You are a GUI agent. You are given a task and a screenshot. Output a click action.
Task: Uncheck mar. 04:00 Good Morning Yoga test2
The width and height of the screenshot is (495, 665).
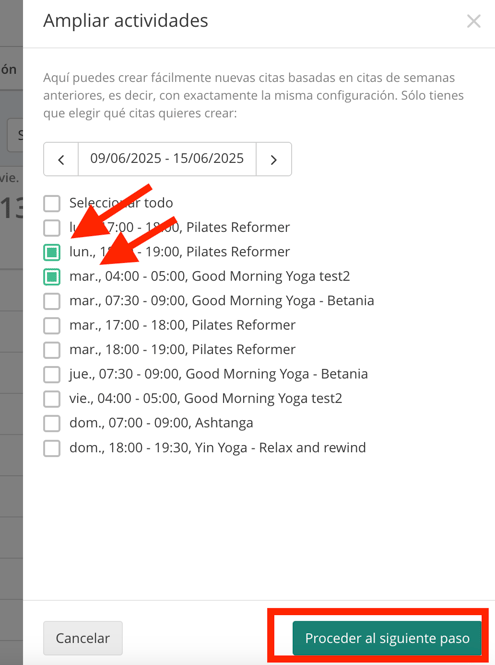pos(52,277)
